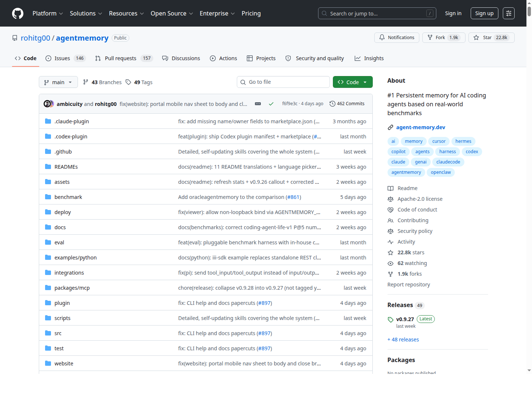Open the green Code dropdown button

click(353, 82)
